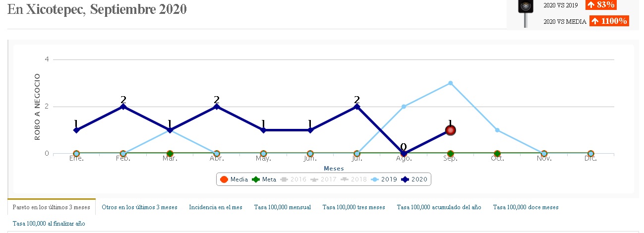Click the 1100% increase indicator badge
The width and height of the screenshot is (644, 233).
[609, 21]
